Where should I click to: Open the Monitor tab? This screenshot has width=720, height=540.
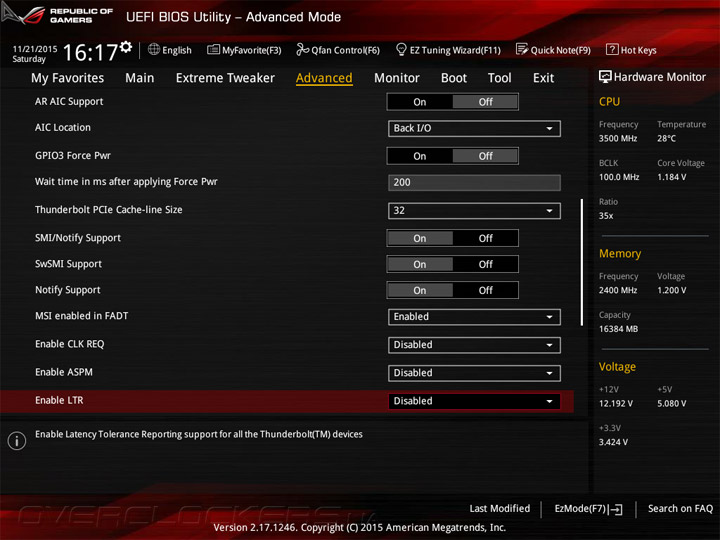(397, 78)
